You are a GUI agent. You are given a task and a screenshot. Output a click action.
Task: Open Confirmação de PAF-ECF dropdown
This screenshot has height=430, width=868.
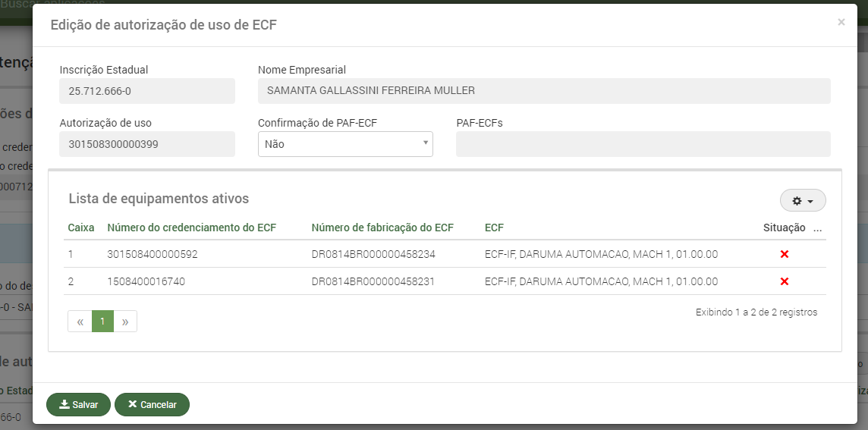coord(345,144)
